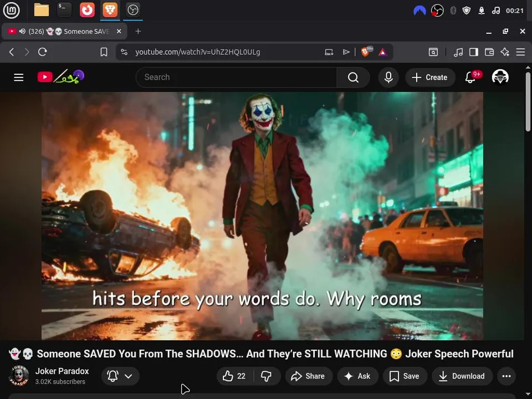Open more actions three-dot menu
Viewport: 532px width, 399px height.
(507, 376)
